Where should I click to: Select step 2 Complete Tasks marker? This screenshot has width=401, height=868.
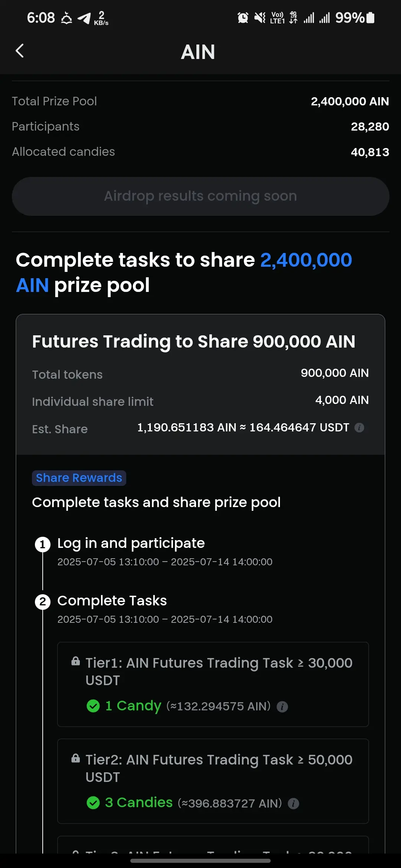click(x=43, y=602)
